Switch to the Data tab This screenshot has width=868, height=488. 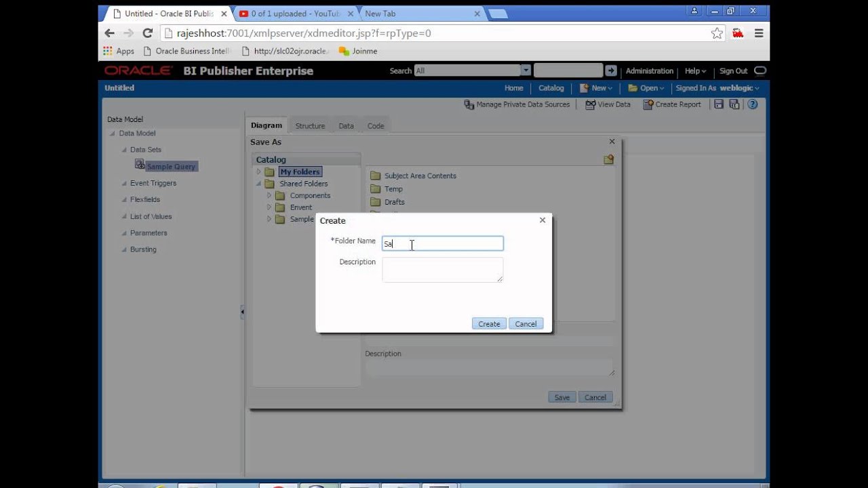pyautogui.click(x=346, y=125)
